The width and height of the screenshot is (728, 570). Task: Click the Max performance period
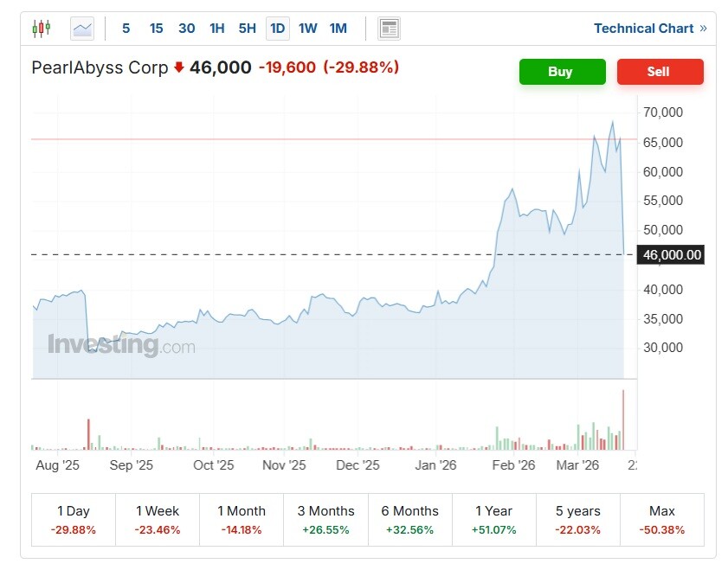(662, 519)
